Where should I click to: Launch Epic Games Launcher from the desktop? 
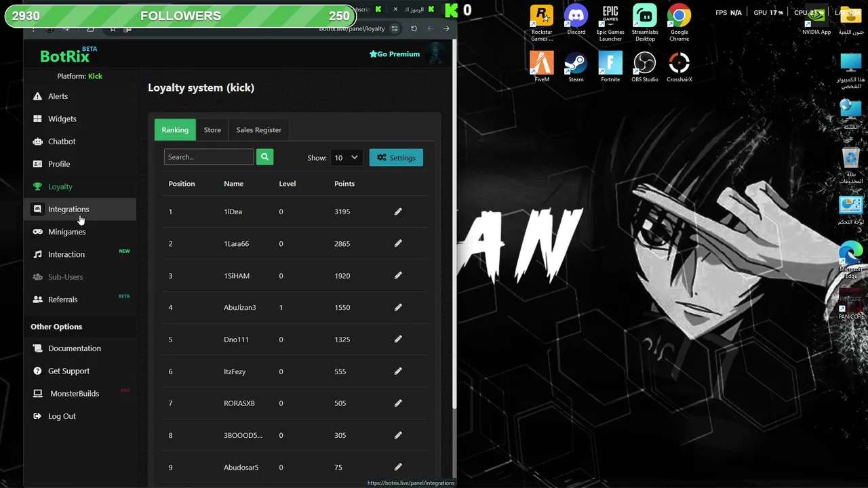[x=610, y=23]
